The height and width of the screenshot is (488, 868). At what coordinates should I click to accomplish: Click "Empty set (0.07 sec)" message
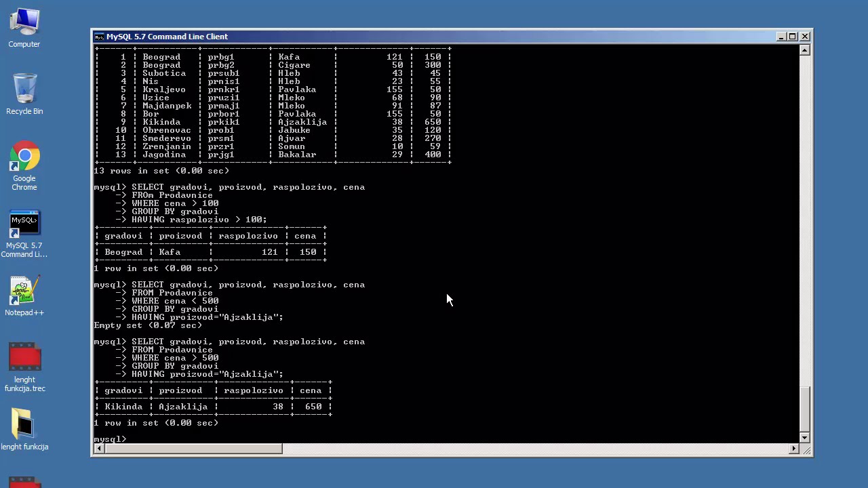click(x=148, y=325)
